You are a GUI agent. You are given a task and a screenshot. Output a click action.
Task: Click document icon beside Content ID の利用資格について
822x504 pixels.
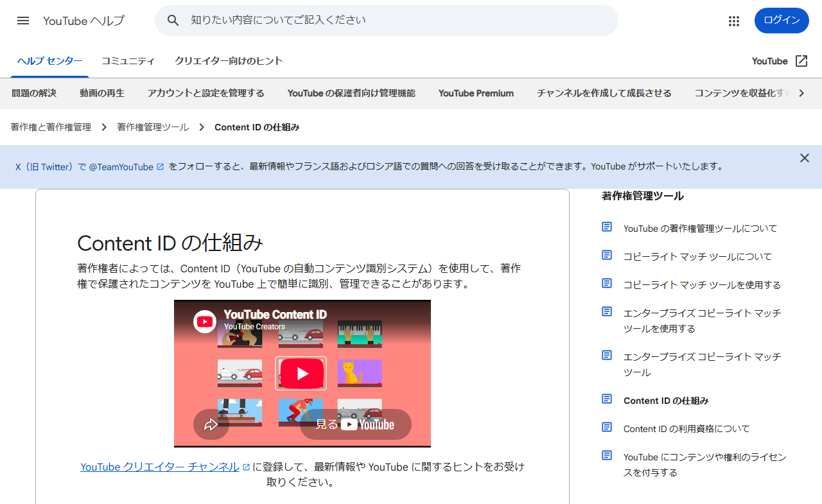click(x=607, y=428)
